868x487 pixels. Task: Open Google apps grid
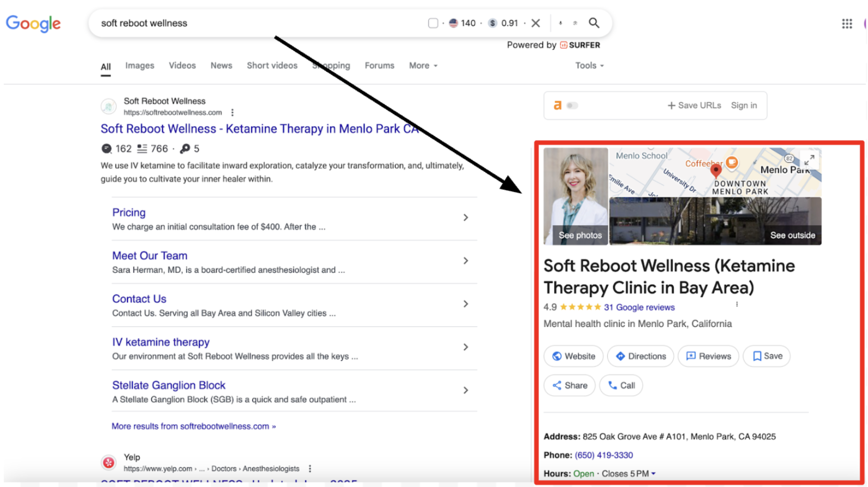coord(847,23)
